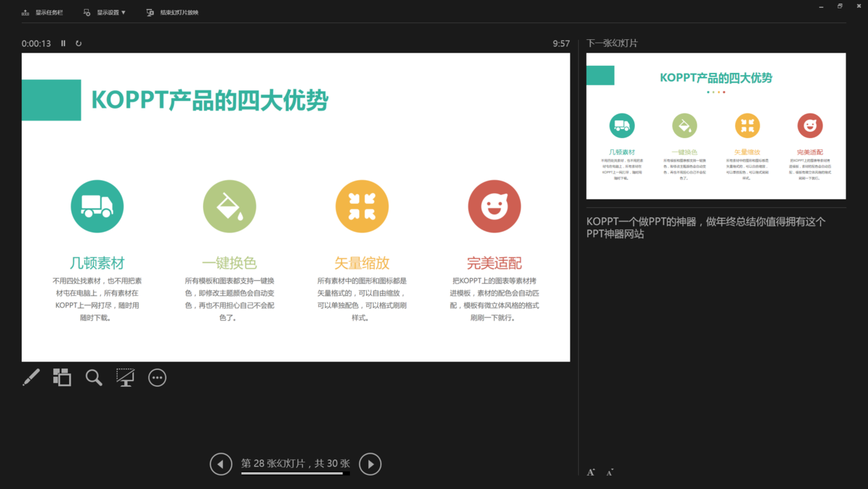Image resolution: width=868 pixels, height=489 pixels.
Task: Decrease the notes text size
Action: [x=610, y=473]
